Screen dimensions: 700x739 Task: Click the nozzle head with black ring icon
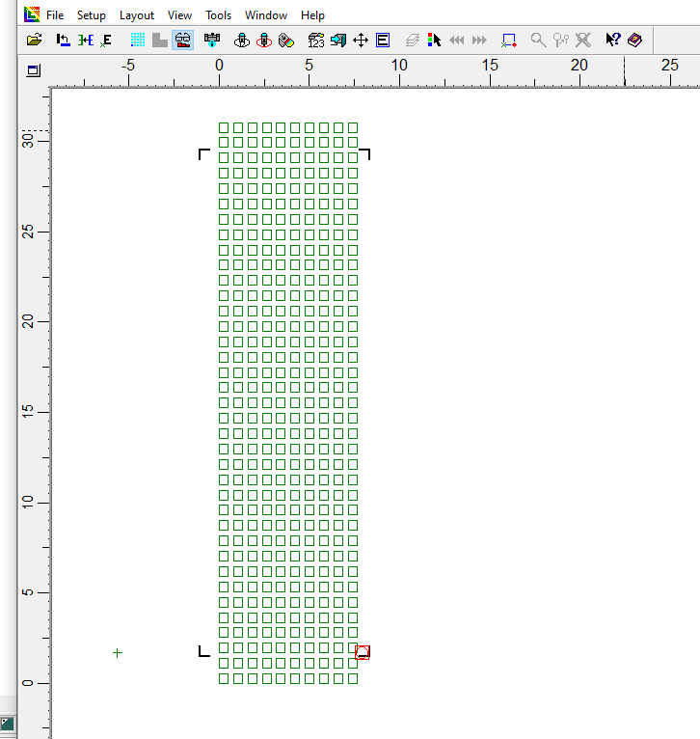coord(242,41)
